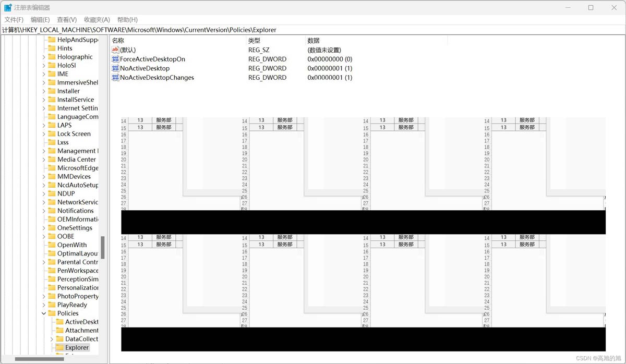Click the LanguageCom folder icon

52,117
